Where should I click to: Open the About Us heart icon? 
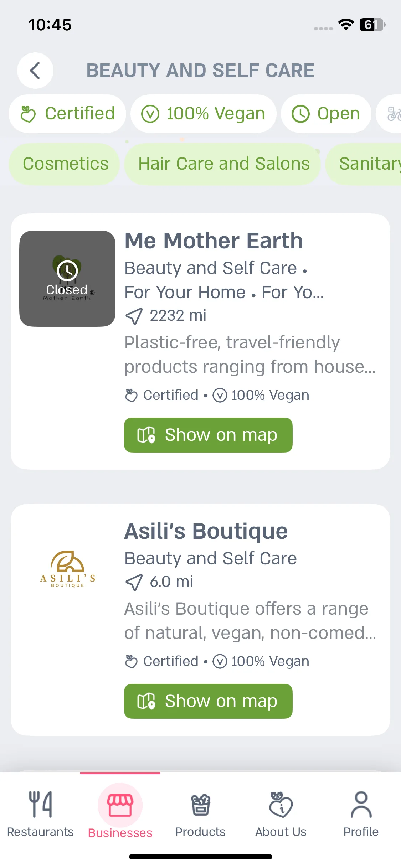[x=281, y=805]
